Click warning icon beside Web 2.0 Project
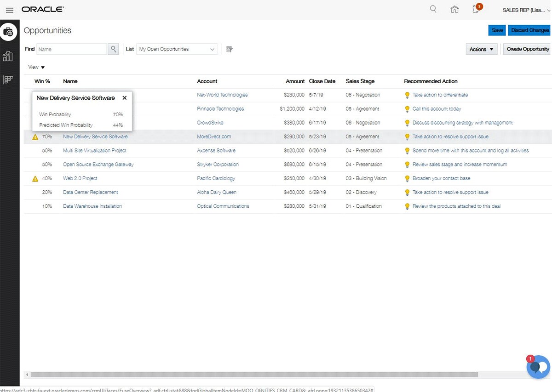The width and height of the screenshot is (552, 392). (x=35, y=179)
